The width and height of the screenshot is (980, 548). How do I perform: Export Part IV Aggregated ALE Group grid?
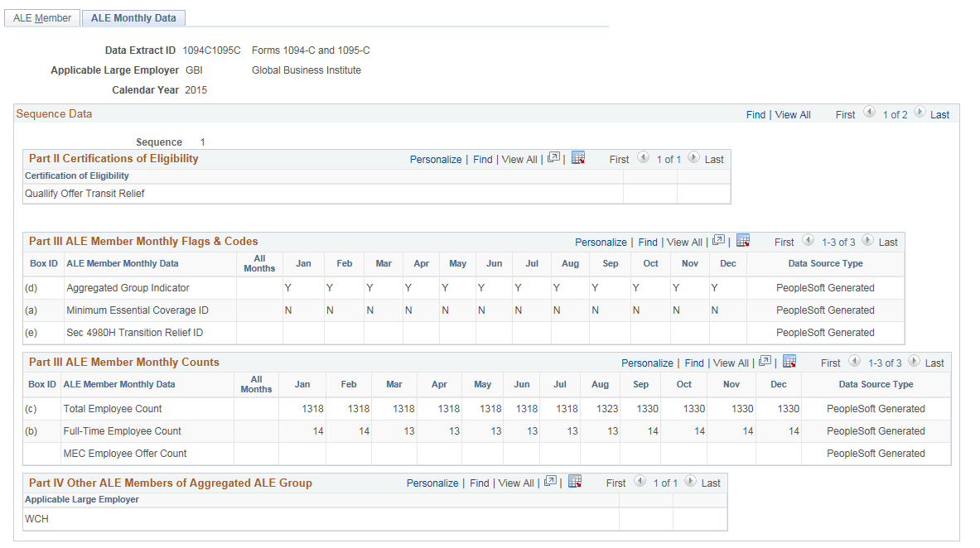574,482
